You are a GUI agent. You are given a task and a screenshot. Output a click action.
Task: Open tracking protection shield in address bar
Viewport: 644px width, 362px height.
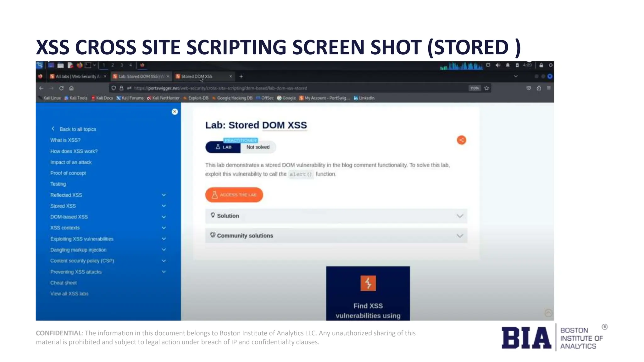(114, 88)
